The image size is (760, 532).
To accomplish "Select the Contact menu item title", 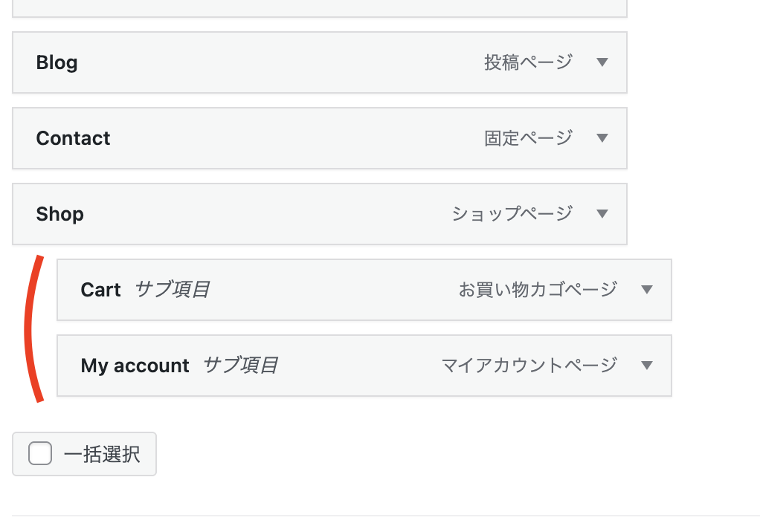I will [73, 138].
